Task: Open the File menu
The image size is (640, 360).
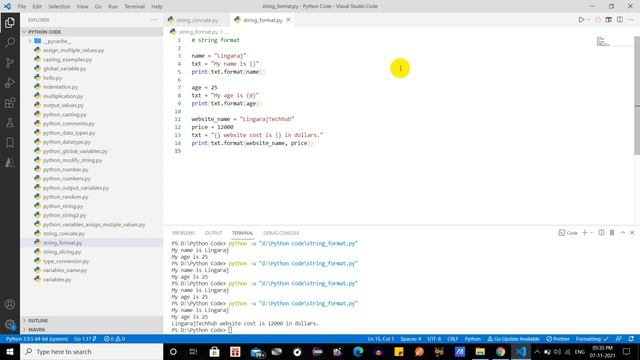Action: (x=22, y=6)
